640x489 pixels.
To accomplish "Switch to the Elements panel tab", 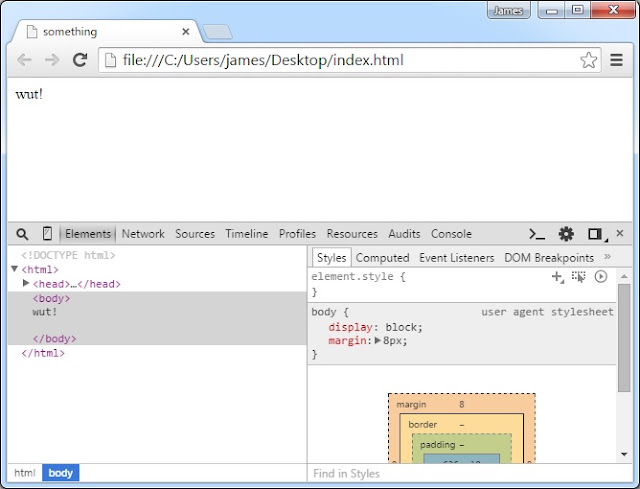I will pyautogui.click(x=88, y=234).
